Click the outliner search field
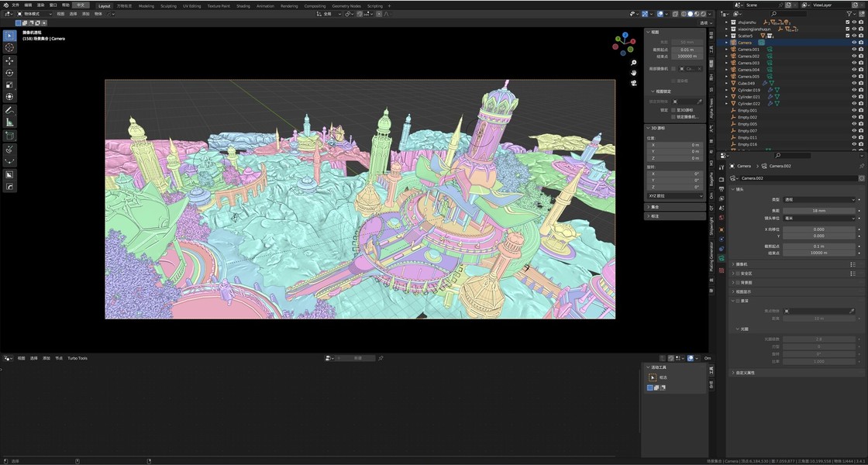Screen dimensions: 868x465 (787, 14)
